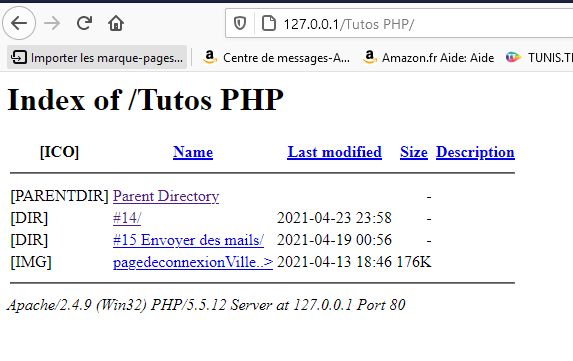573x361 pixels.
Task: Open the Parent Directory link
Action: coord(166,196)
